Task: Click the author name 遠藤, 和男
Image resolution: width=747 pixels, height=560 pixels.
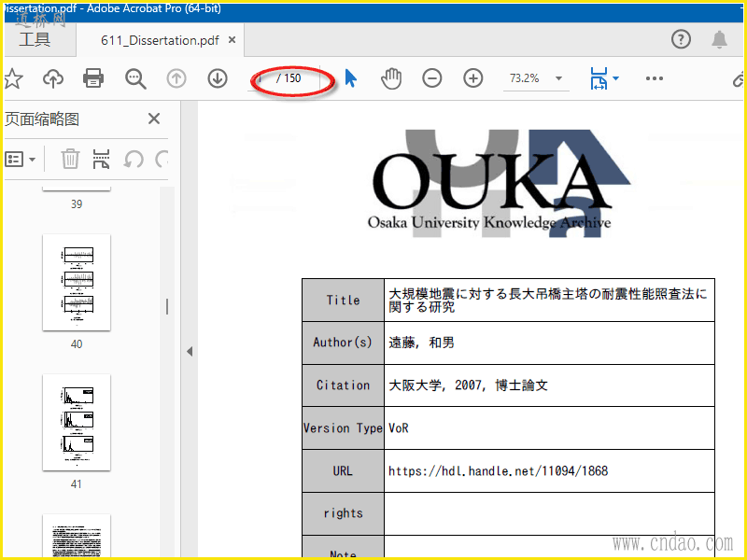Action: pyautogui.click(x=421, y=343)
